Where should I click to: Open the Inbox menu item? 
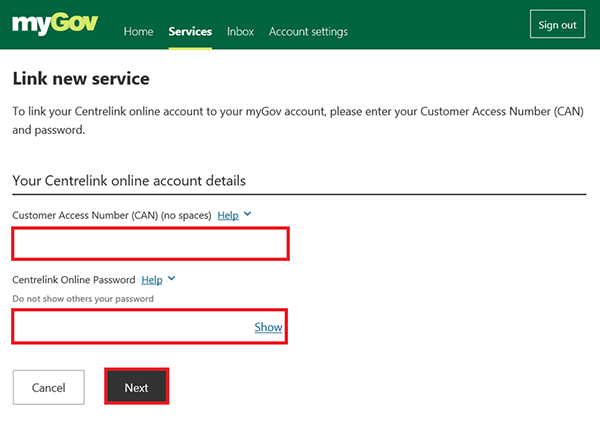[x=240, y=31]
